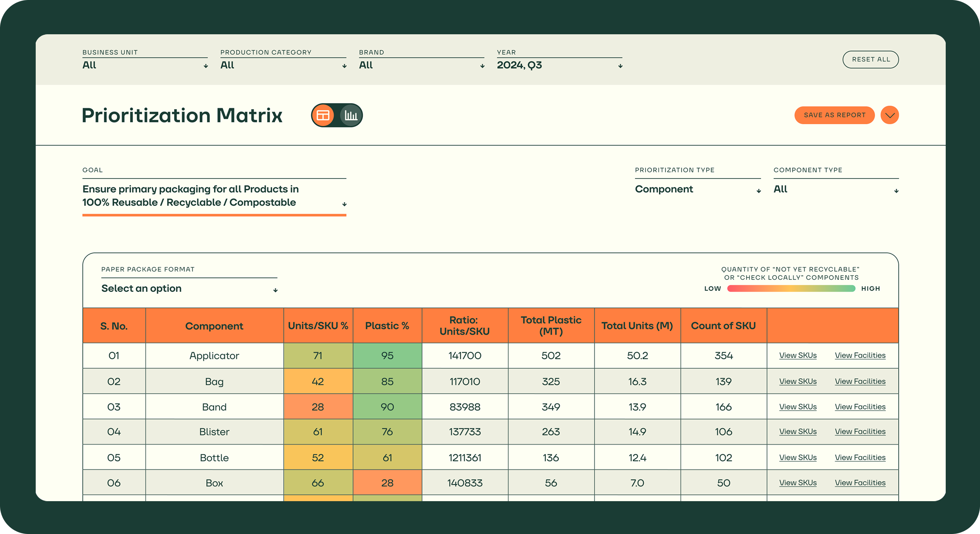Viewport: 980px width, 534px height.
Task: Open View SKUs for the Applicator row
Action: pyautogui.click(x=798, y=356)
